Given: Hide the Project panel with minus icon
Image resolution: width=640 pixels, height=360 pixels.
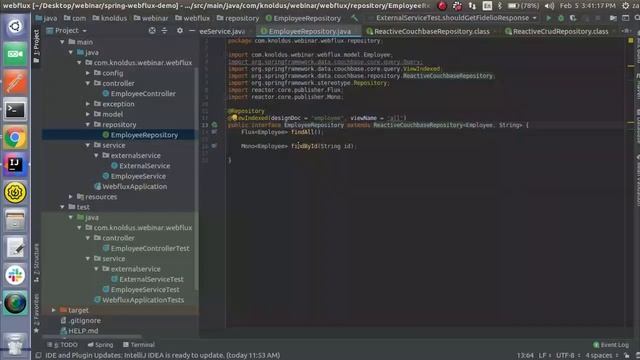Looking at the screenshot, I should (191, 31).
